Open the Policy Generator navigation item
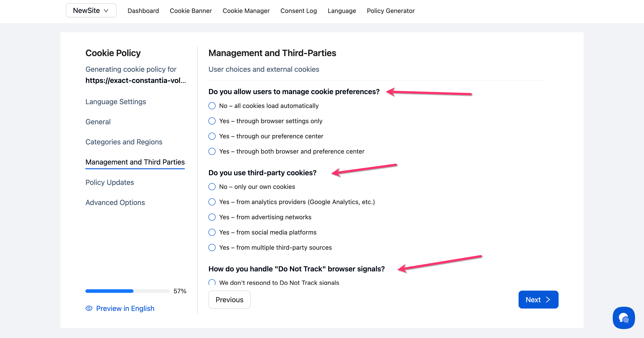 tap(390, 11)
